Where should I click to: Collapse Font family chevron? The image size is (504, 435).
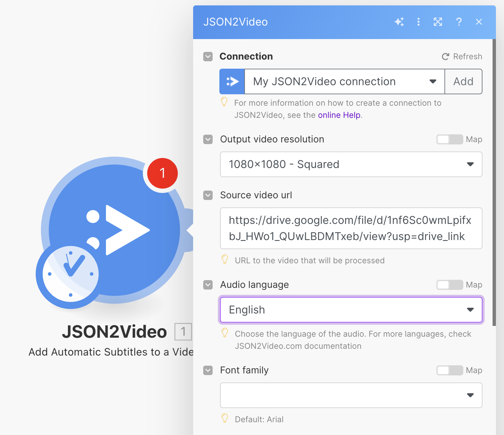pos(208,370)
